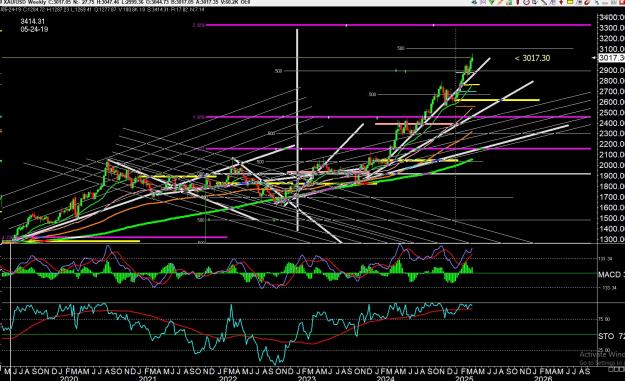Select the thick white vertical line on chart
Screen dimensions: 625x381
[x=297, y=130]
